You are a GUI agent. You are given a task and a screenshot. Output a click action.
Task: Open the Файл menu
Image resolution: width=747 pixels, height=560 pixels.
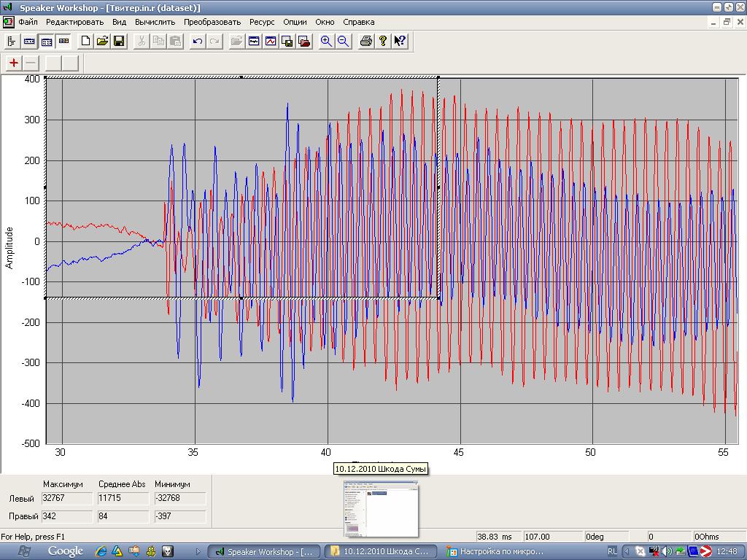[28, 22]
